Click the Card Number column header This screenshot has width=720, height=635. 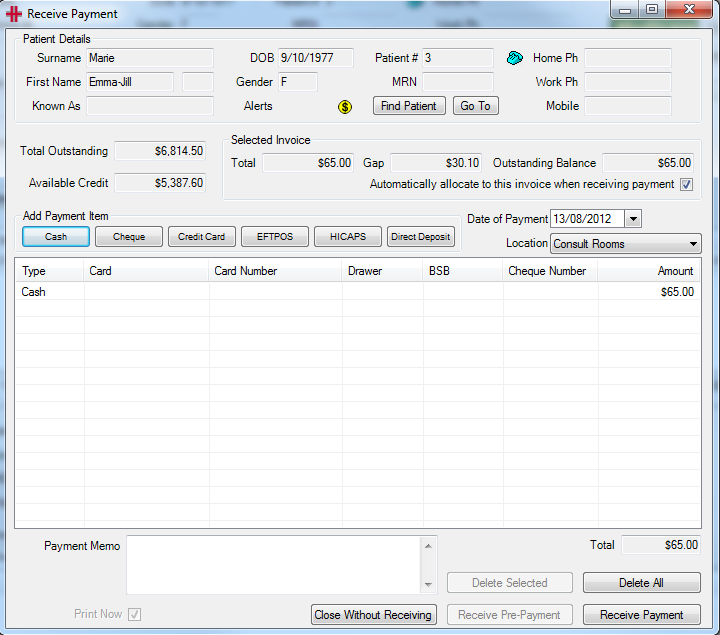tap(276, 271)
